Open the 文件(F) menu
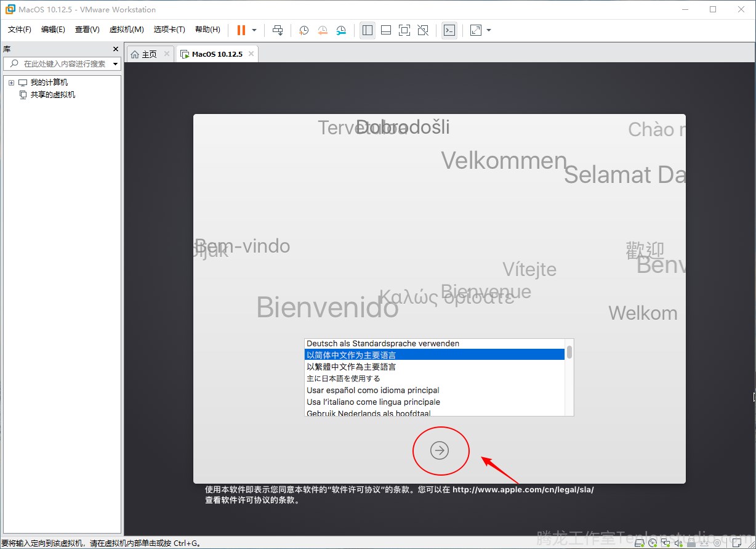The width and height of the screenshot is (756, 549). click(20, 30)
